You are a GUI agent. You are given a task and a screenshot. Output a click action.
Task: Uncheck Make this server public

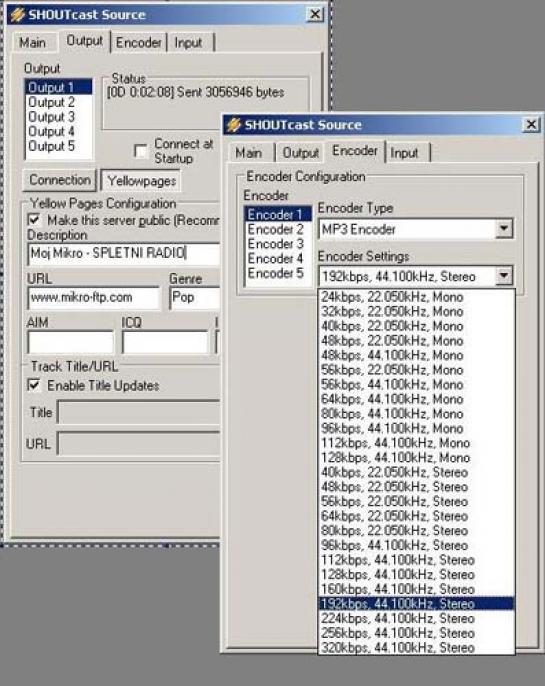click(34, 220)
